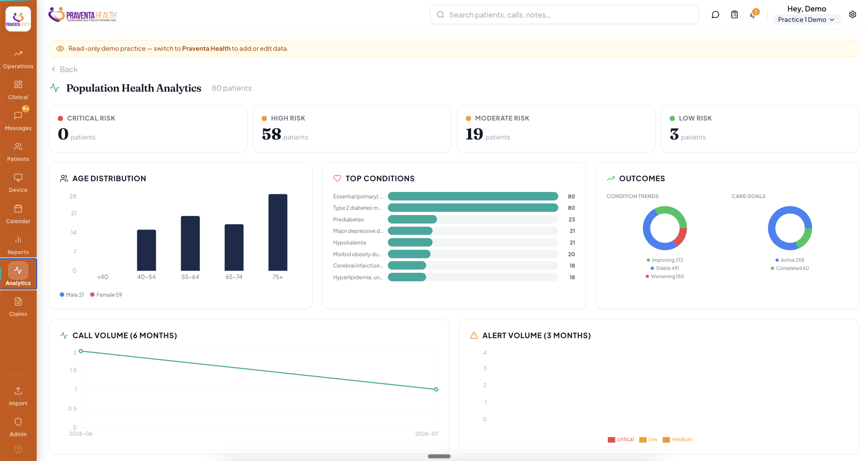Click the Praventa Health link in the banner
The width and height of the screenshot is (868, 461).
tap(206, 49)
